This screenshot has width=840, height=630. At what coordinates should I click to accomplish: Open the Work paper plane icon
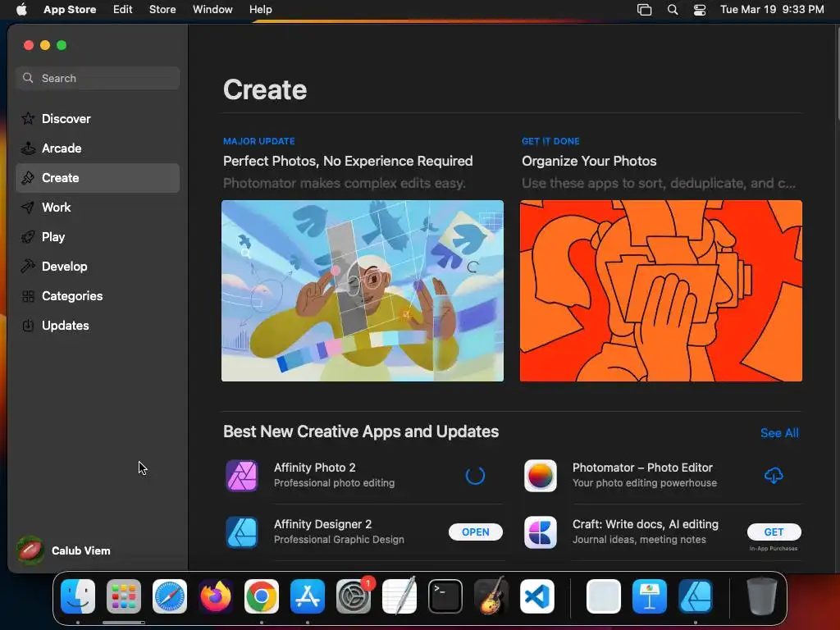28,207
